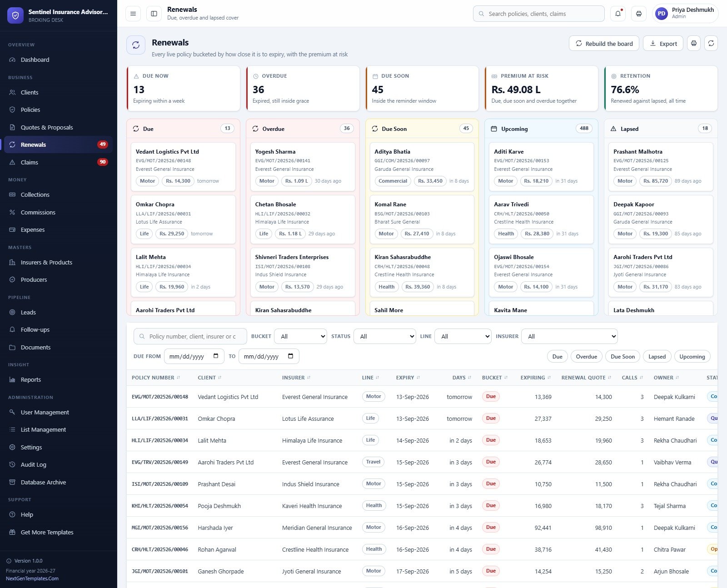Image resolution: width=727 pixels, height=588 pixels.
Task: Sort table by Expiry column
Action: point(408,378)
